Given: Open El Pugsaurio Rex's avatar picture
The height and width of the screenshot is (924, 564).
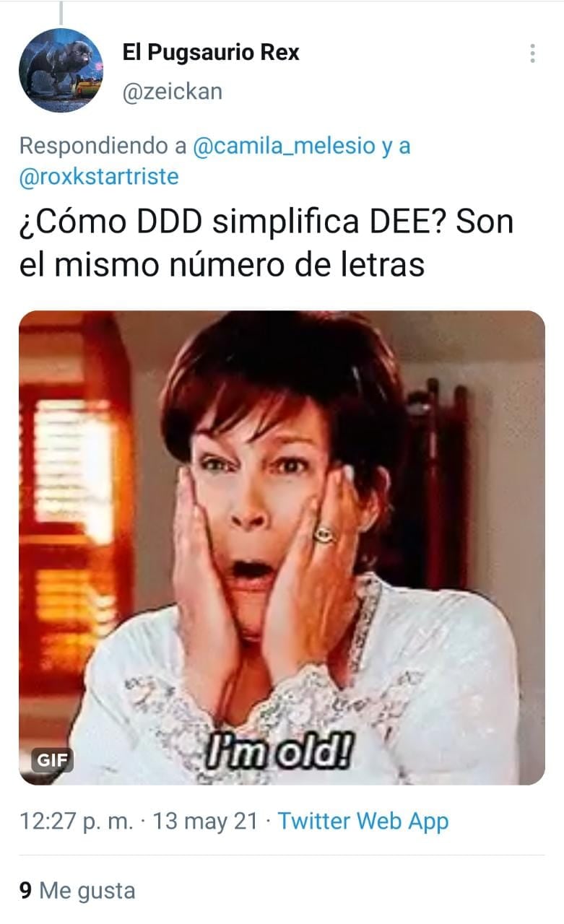Looking at the screenshot, I should pos(61,70).
